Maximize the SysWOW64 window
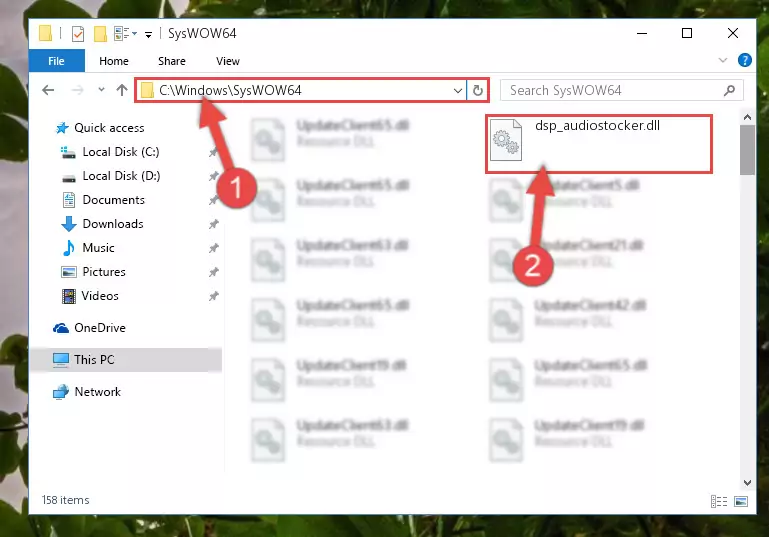This screenshot has height=537, width=769. tap(687, 33)
